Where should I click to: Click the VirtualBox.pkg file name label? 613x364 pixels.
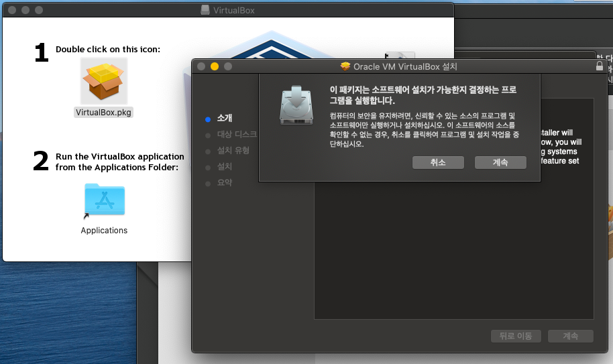coord(103,113)
